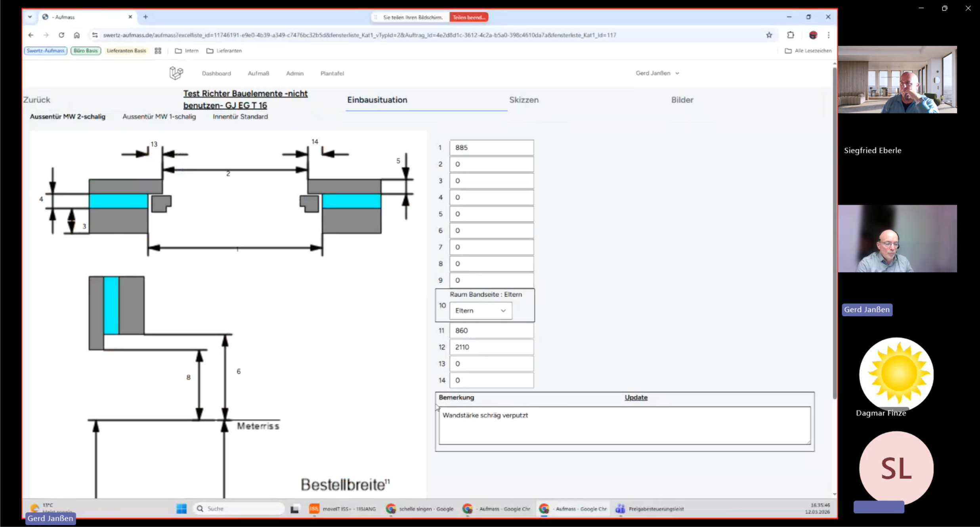Open the tab search chevron

[x=30, y=17]
